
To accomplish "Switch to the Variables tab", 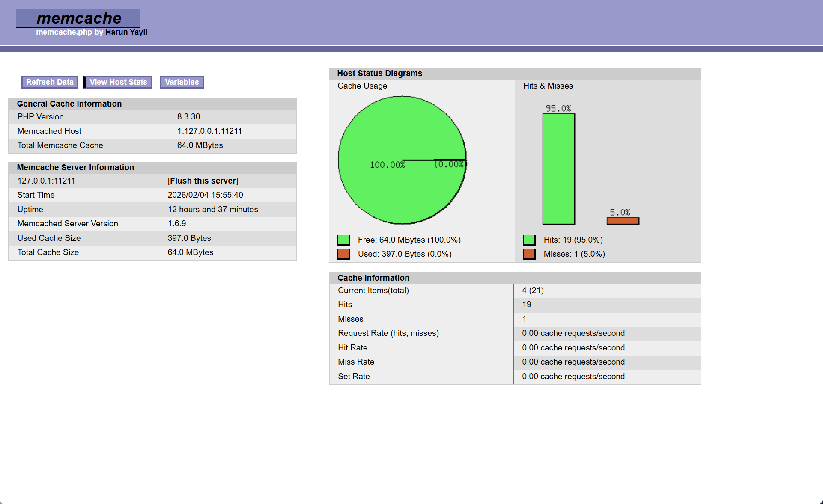I will coord(182,82).
